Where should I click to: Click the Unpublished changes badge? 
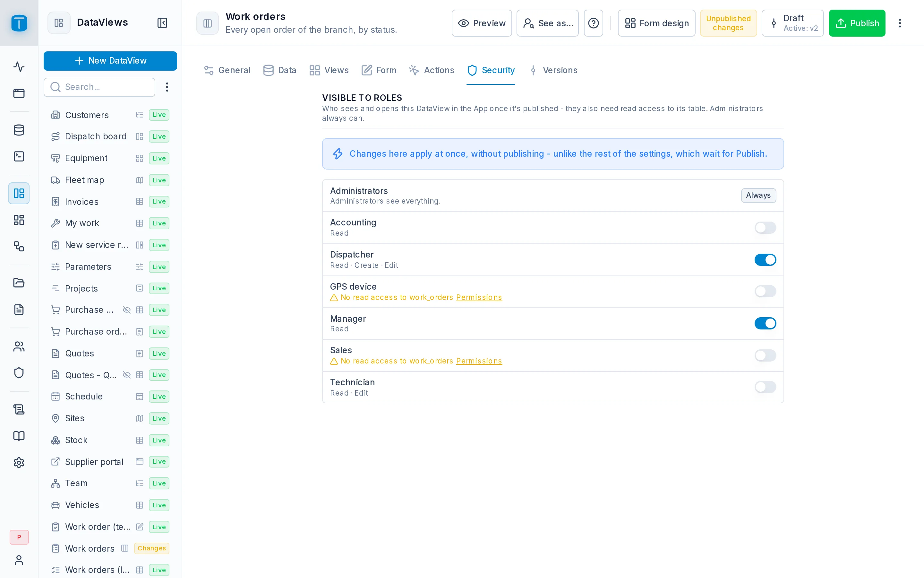[x=728, y=23]
